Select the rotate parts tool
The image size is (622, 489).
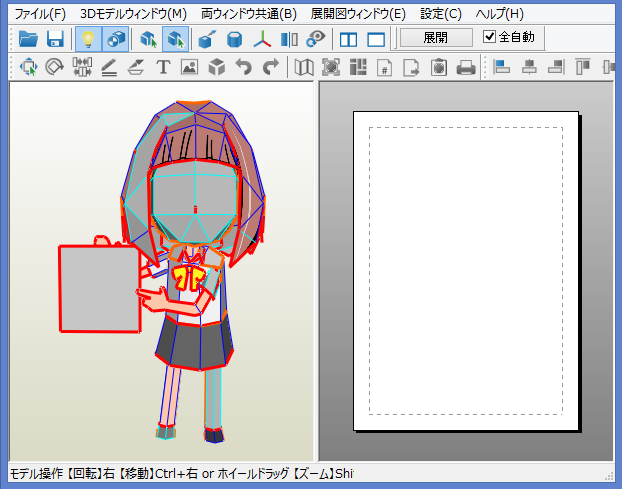(x=54, y=67)
